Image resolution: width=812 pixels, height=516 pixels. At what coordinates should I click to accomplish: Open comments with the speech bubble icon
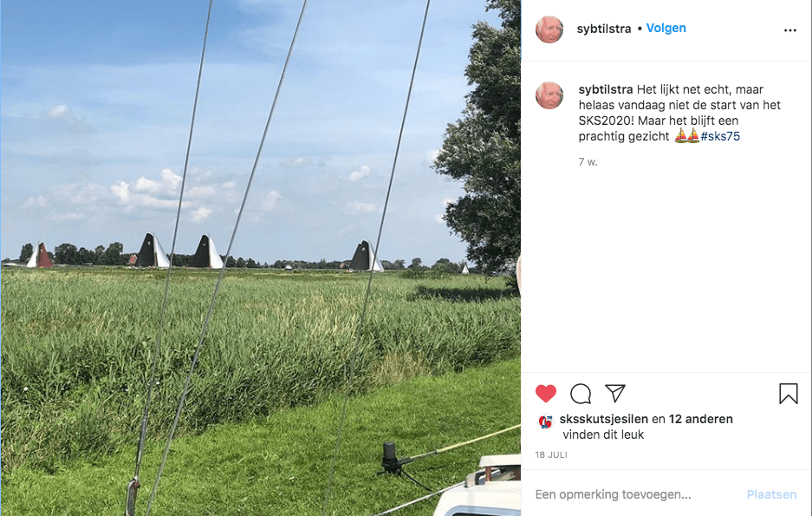point(581,394)
